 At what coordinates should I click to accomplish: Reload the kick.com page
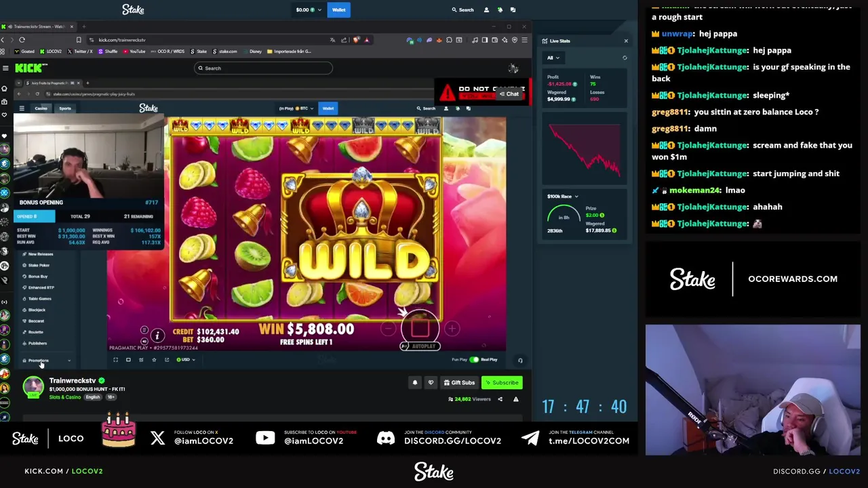22,40
